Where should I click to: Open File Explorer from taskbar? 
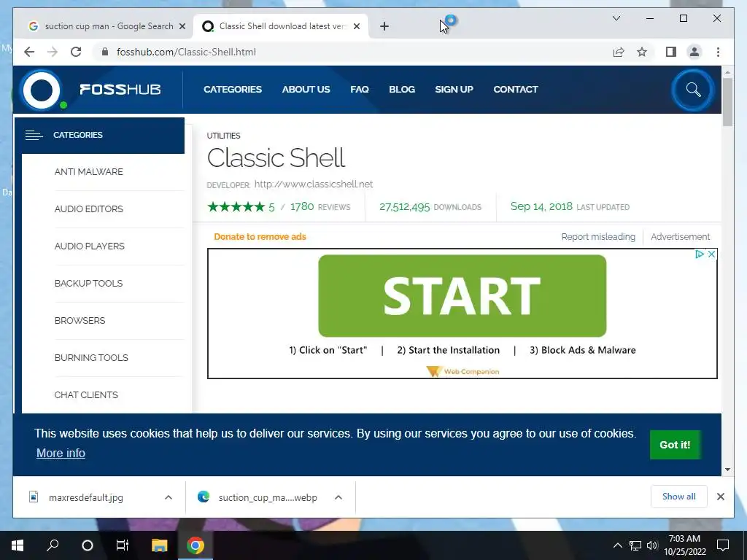pos(160,545)
